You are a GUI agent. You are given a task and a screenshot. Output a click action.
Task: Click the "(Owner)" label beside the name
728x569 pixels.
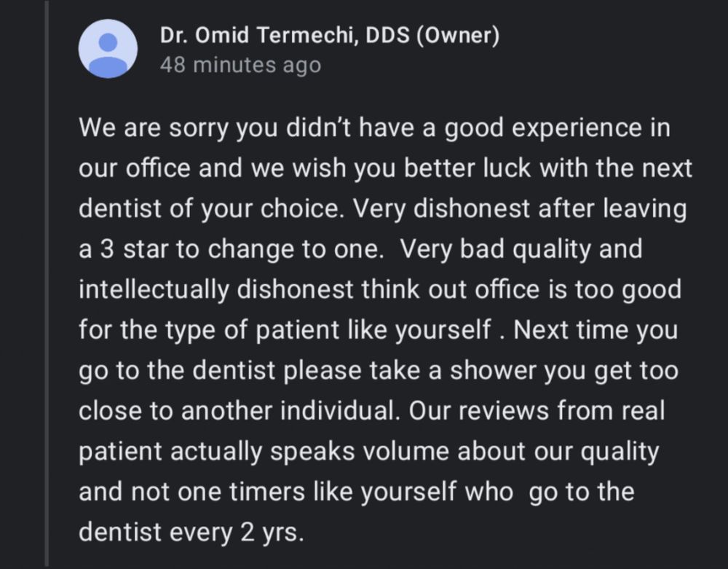coord(458,35)
